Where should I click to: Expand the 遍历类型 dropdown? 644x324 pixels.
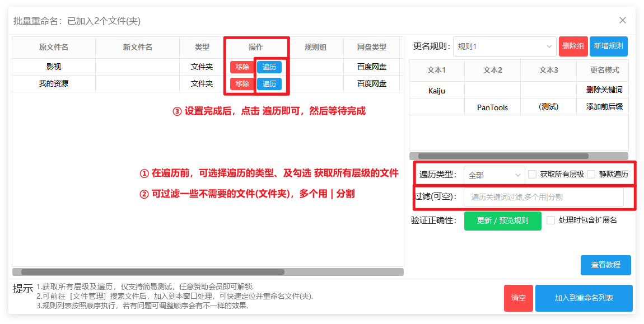click(x=494, y=175)
